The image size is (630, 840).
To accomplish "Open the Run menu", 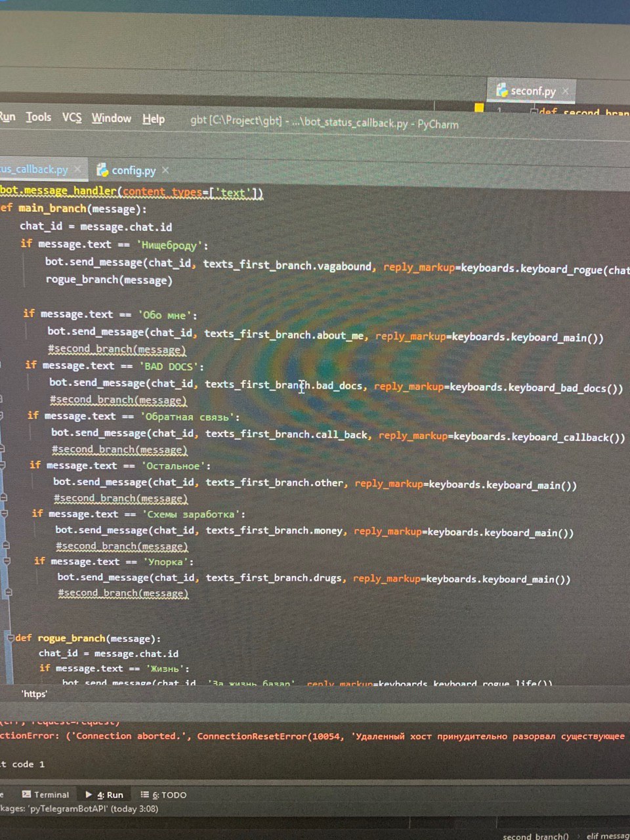I will (7, 117).
